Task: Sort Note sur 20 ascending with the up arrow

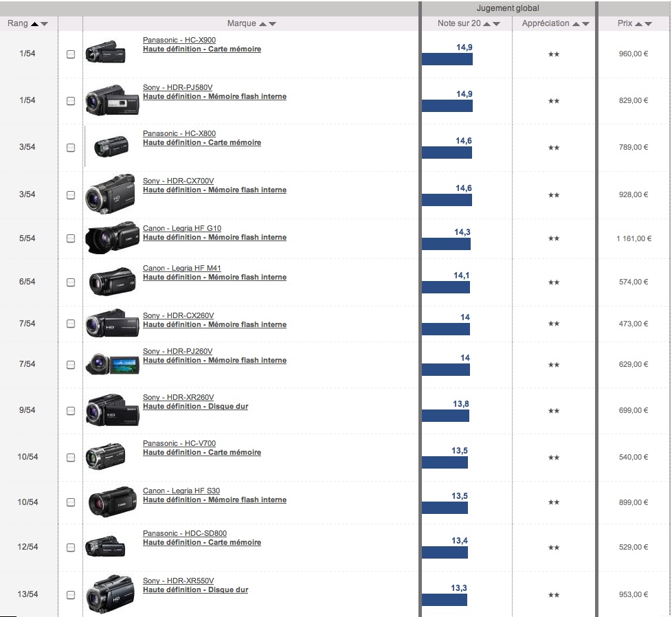Action: pyautogui.click(x=487, y=24)
